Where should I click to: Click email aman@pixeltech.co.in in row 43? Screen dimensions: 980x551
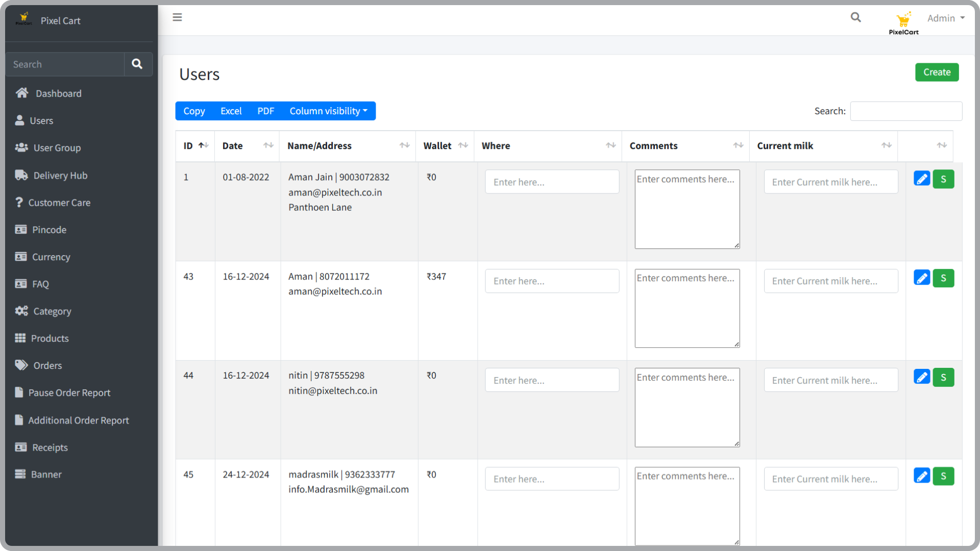(x=335, y=291)
